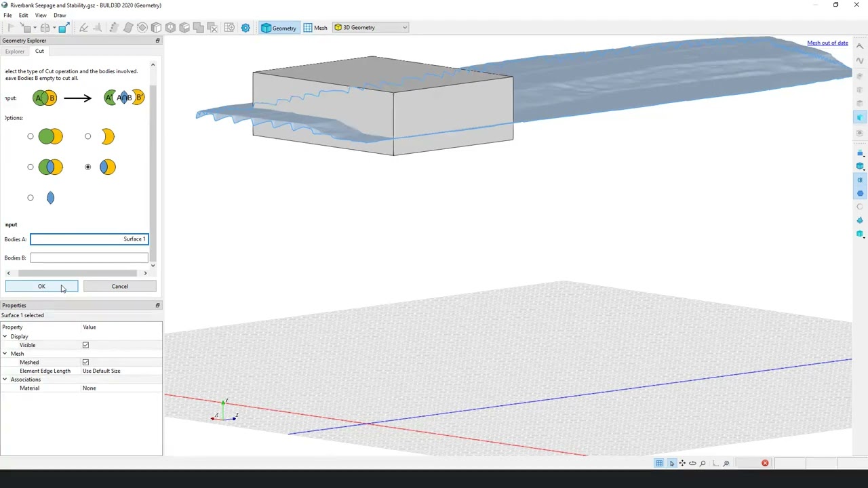The height and width of the screenshot is (488, 868).
Task: Click the highlighted cyan cube icon in the right sidebar
Action: coord(860,118)
